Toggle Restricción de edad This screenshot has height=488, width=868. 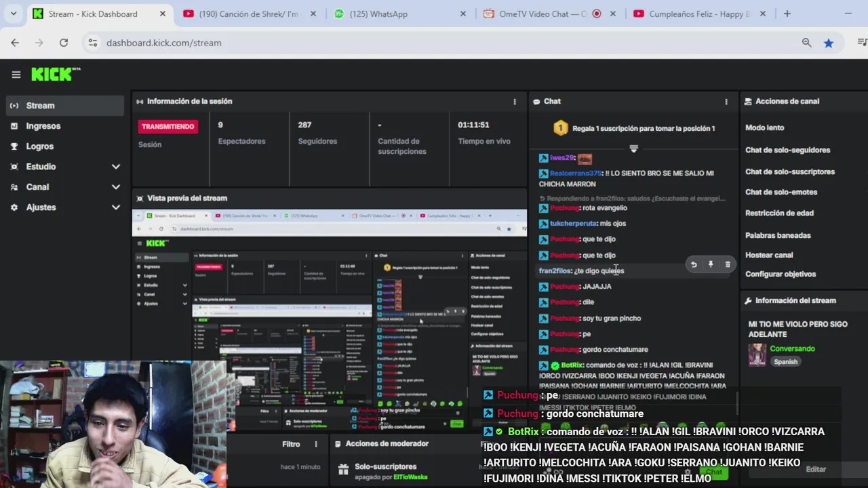[x=779, y=213]
